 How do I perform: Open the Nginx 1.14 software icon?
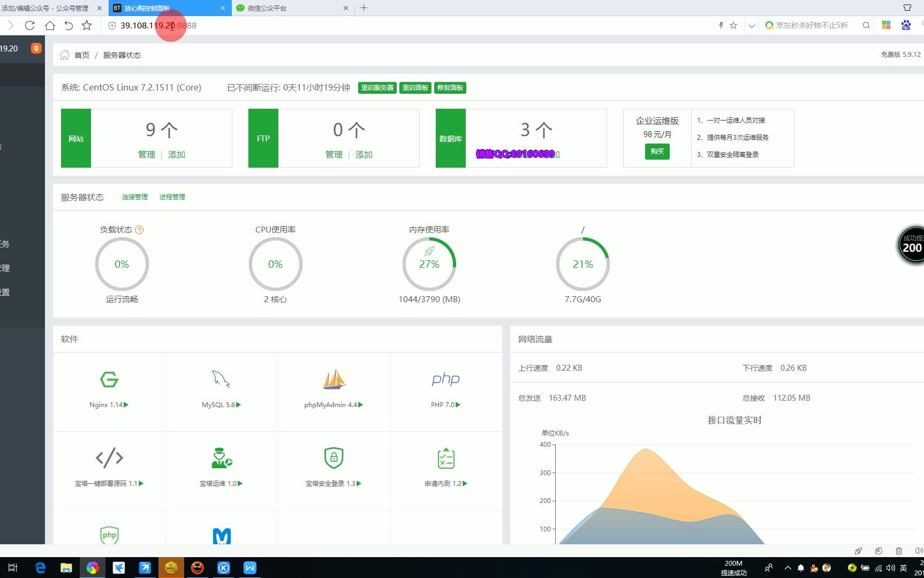click(x=109, y=379)
